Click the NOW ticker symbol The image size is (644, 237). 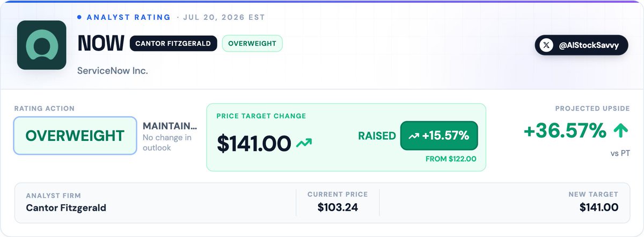(101, 44)
